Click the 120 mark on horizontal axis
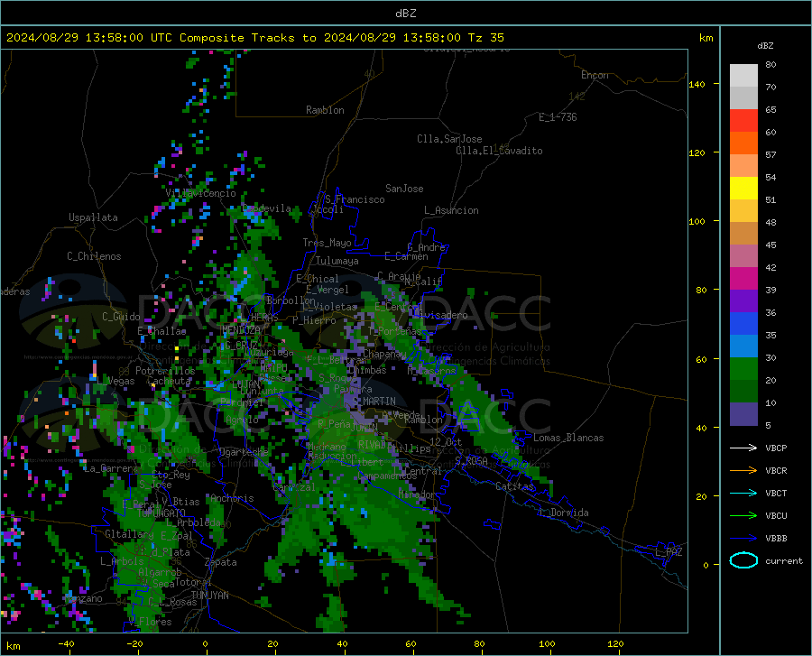Screen dimensions: 812x656 tap(615, 643)
